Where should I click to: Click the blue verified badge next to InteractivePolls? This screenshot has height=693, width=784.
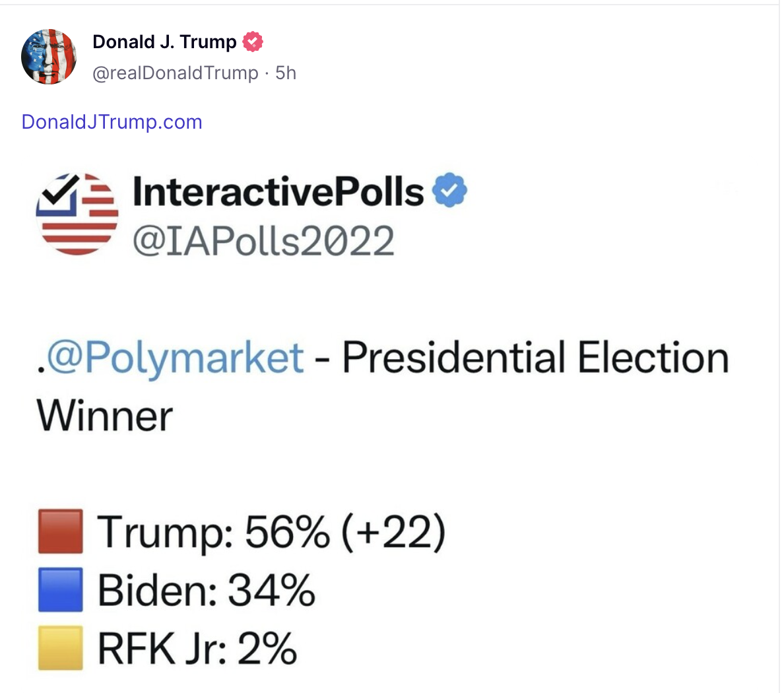coord(449,191)
